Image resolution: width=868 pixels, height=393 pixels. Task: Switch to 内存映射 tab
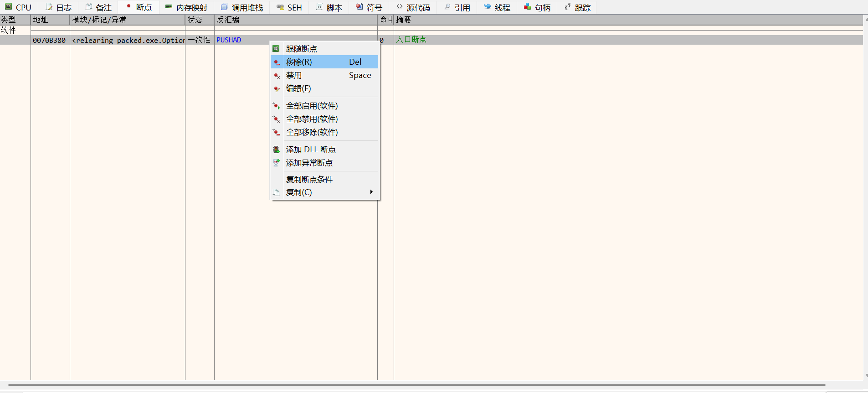tap(186, 7)
